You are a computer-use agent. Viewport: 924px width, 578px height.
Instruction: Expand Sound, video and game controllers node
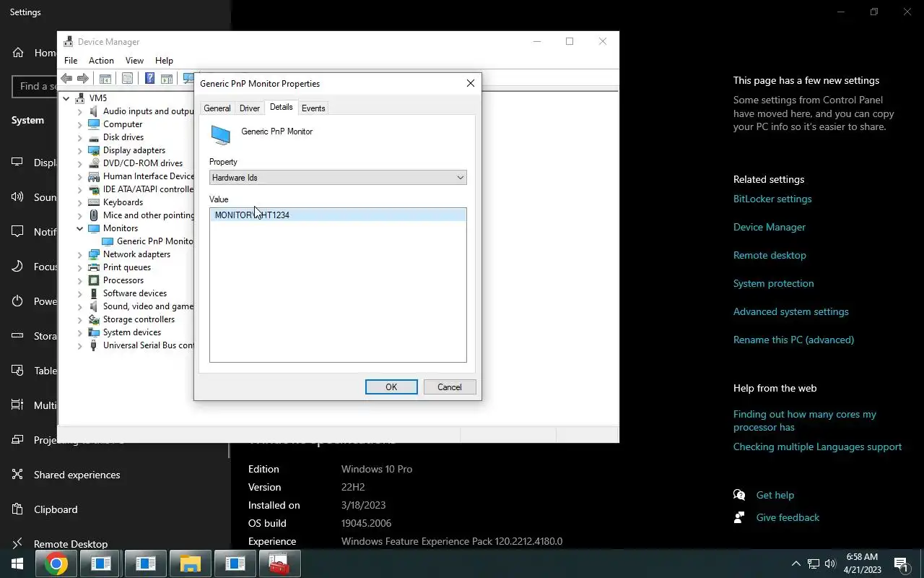click(80, 306)
